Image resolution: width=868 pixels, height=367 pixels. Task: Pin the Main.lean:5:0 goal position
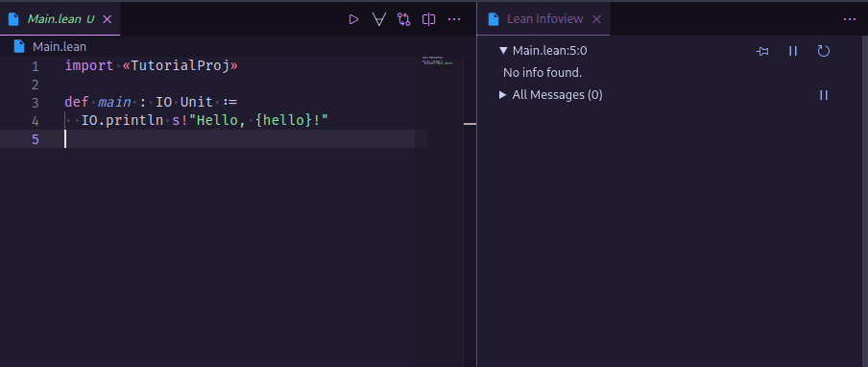(762, 51)
